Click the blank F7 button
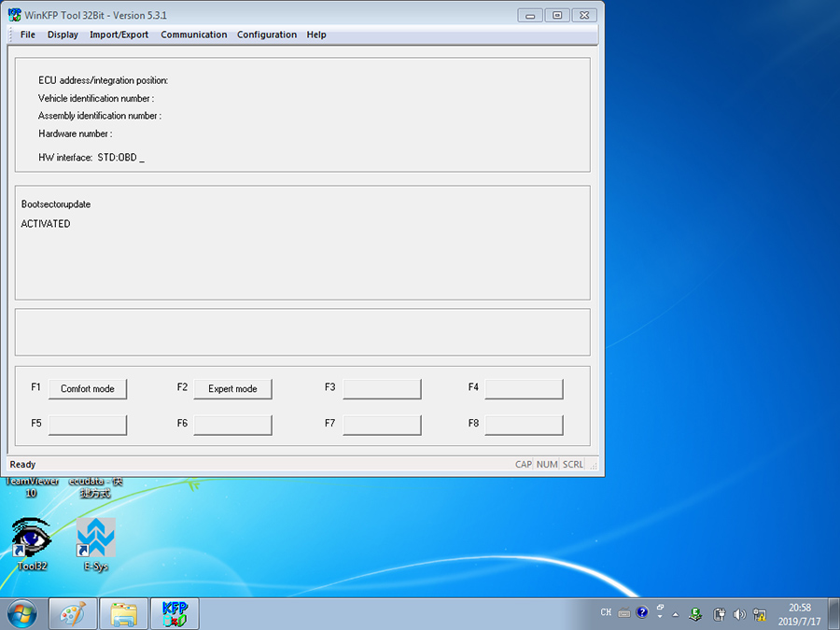The width and height of the screenshot is (840, 630). 382,425
